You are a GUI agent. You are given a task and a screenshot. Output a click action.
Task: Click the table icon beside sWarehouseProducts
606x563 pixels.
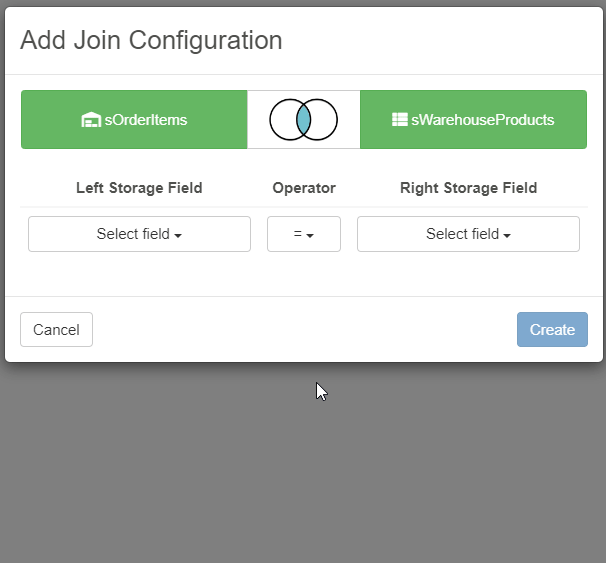pyautogui.click(x=399, y=120)
